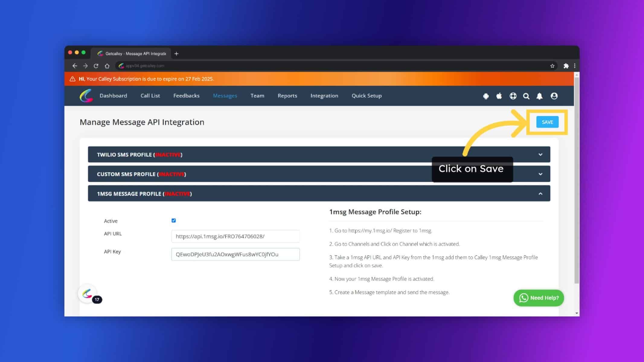The width and height of the screenshot is (644, 362).
Task: Click the scrollbar down arrow
Action: [x=577, y=313]
